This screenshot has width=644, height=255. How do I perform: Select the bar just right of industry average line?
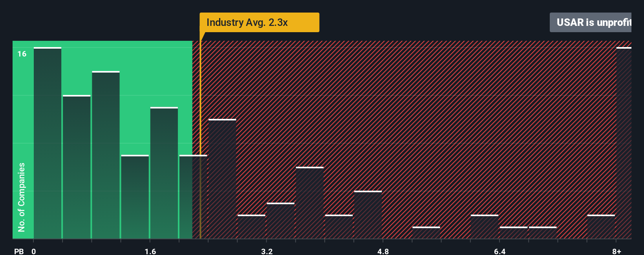(x=222, y=179)
